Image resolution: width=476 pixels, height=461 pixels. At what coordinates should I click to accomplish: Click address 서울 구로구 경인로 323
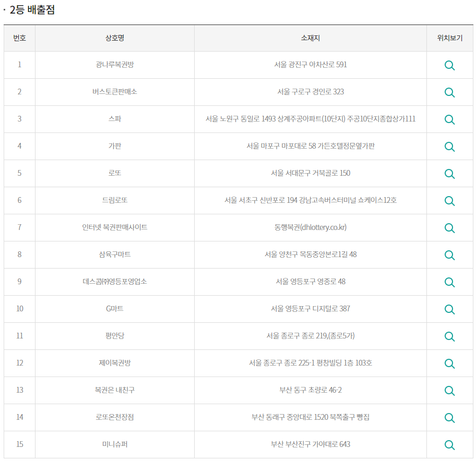point(310,92)
